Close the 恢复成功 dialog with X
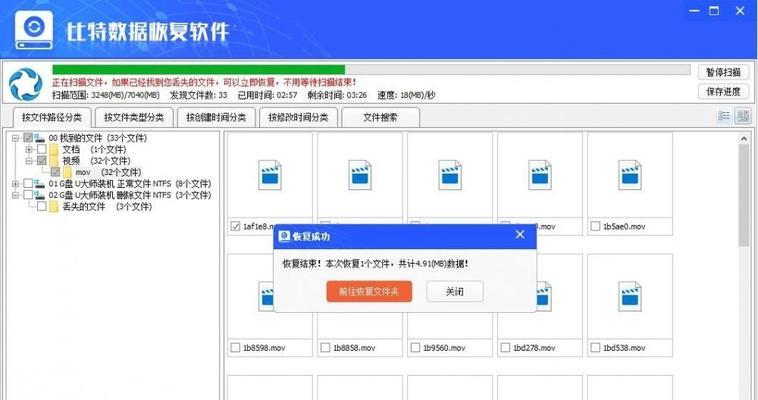The width and height of the screenshot is (758, 400). (520, 235)
